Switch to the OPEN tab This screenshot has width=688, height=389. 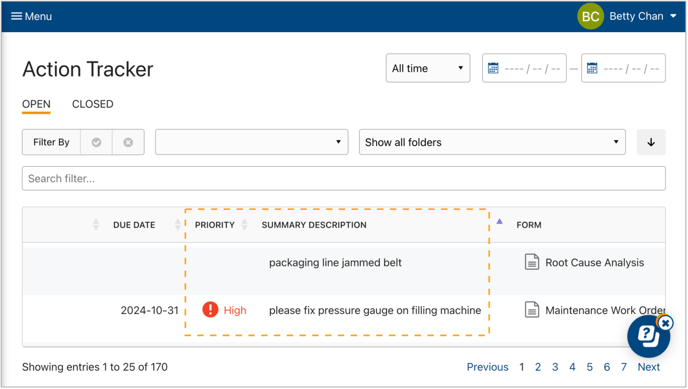pos(36,104)
